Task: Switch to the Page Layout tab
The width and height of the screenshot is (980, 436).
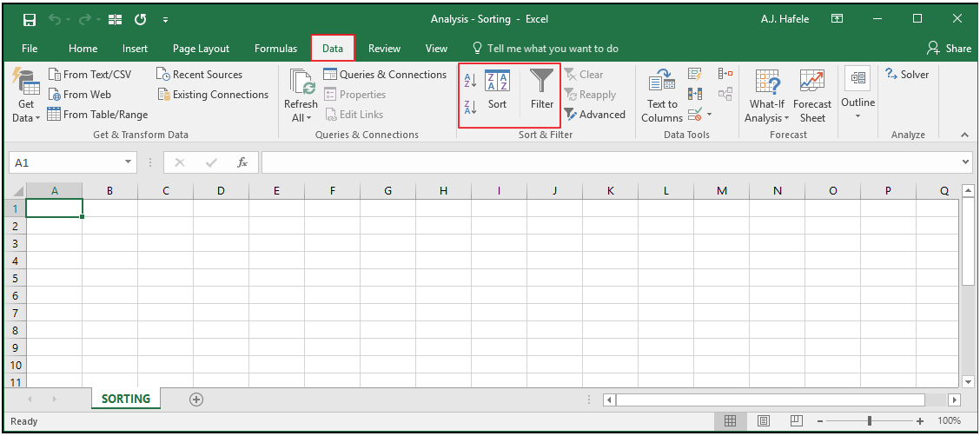Action: (x=202, y=48)
